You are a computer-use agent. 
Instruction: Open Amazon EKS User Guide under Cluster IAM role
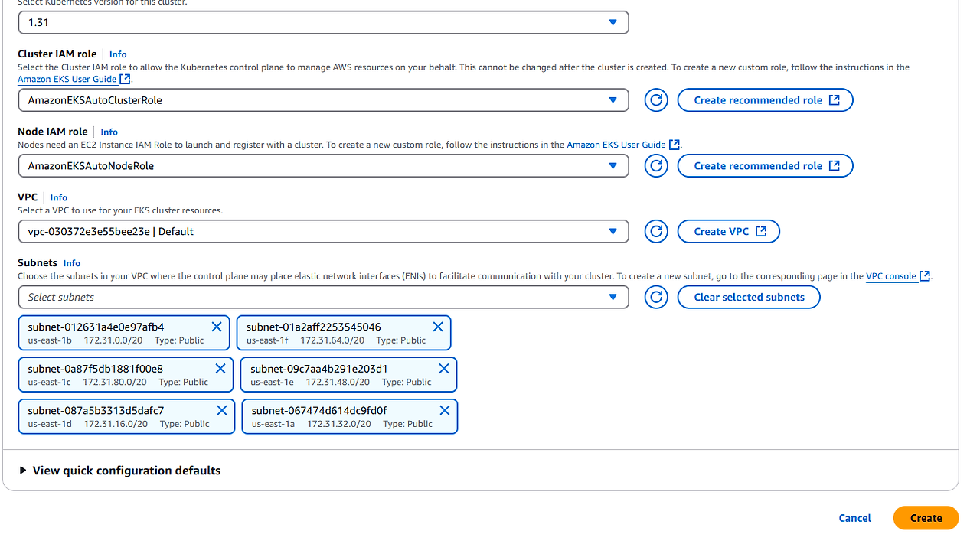click(74, 79)
